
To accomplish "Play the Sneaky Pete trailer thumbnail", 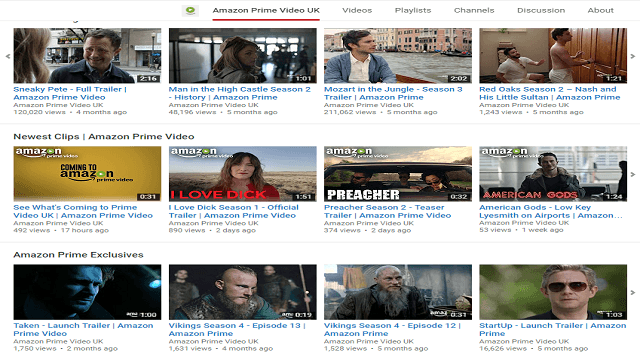I will [x=87, y=56].
